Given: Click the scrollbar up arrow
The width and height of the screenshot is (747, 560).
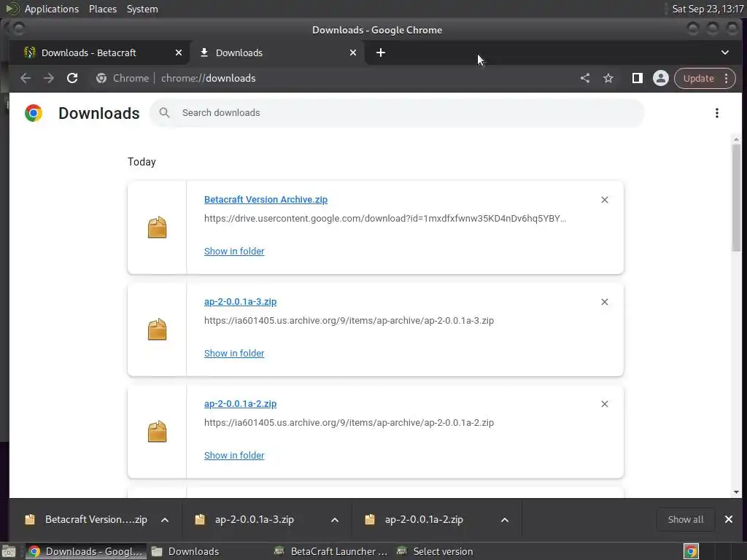Looking at the screenshot, I should pyautogui.click(x=736, y=139).
